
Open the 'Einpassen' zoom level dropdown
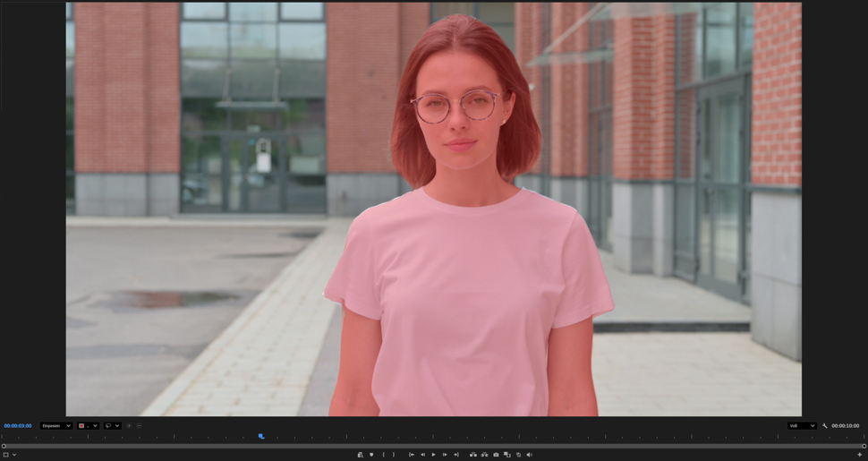pyautogui.click(x=55, y=426)
